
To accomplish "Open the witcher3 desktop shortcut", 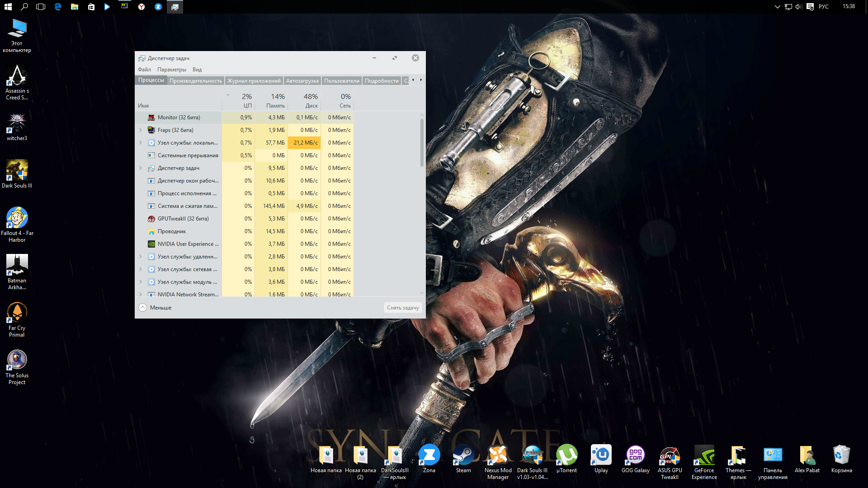I will coord(17,123).
